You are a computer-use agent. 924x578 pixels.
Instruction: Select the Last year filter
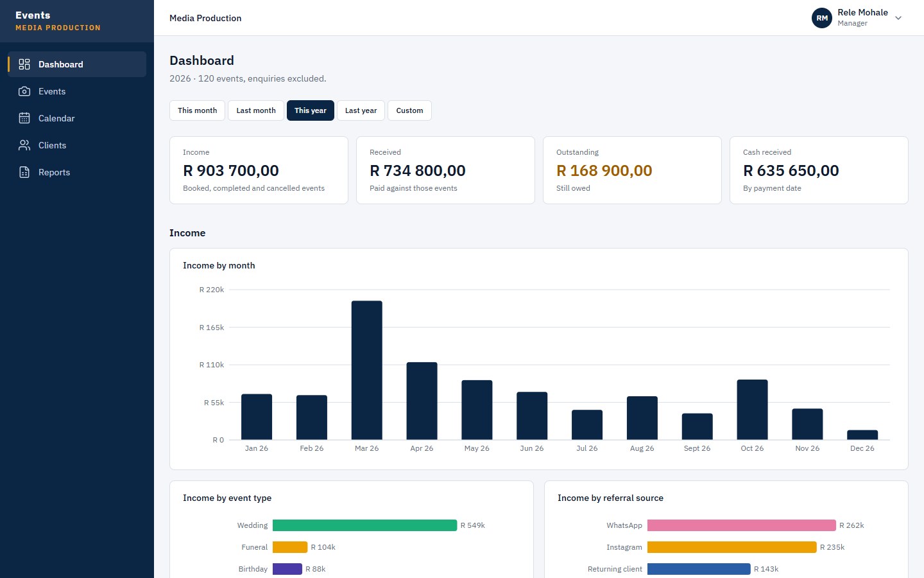pyautogui.click(x=361, y=110)
